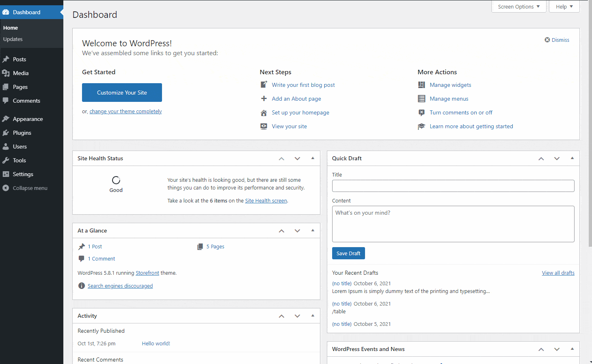Open the Appearance menu
The width and height of the screenshot is (592, 364).
coord(32,119)
